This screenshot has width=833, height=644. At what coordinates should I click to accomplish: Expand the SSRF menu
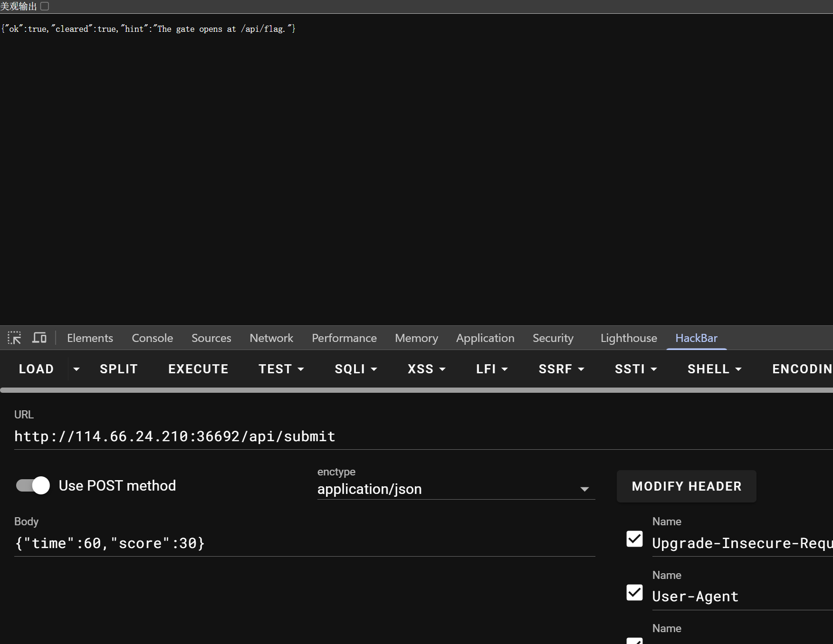point(562,369)
